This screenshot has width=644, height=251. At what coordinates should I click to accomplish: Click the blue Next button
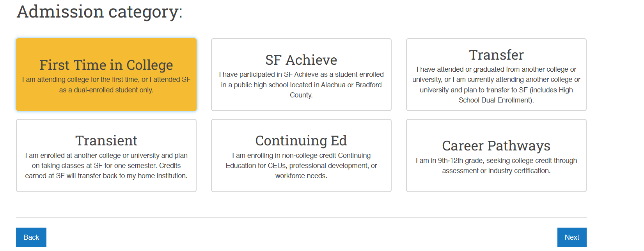pyautogui.click(x=572, y=237)
